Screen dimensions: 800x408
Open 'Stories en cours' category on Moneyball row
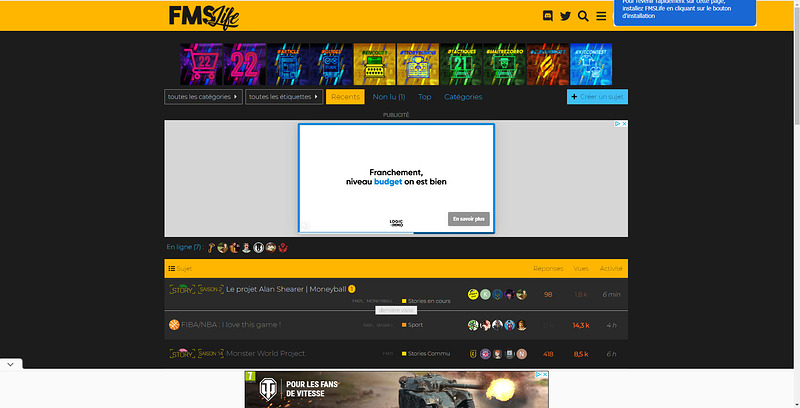pos(426,301)
